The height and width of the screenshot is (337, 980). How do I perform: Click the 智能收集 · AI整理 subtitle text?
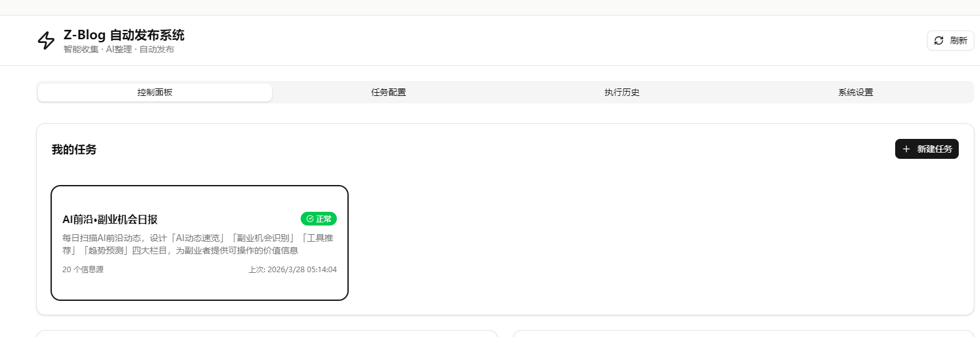(x=119, y=49)
